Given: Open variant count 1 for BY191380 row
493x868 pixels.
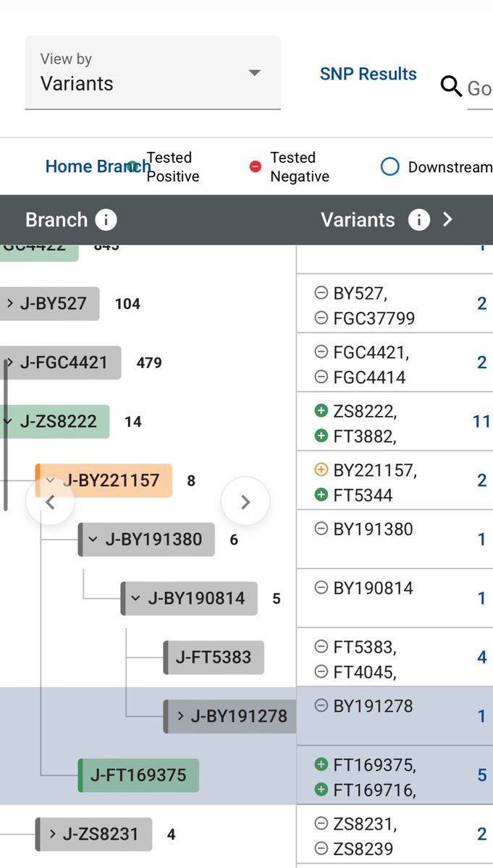Looking at the screenshot, I should click(x=482, y=540).
